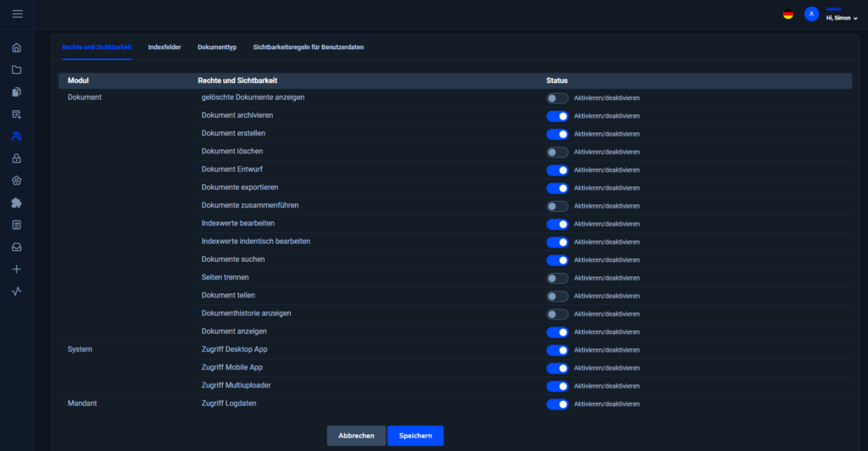Image resolution: width=868 pixels, height=451 pixels.
Task: Click the Status column header
Action: coord(557,81)
